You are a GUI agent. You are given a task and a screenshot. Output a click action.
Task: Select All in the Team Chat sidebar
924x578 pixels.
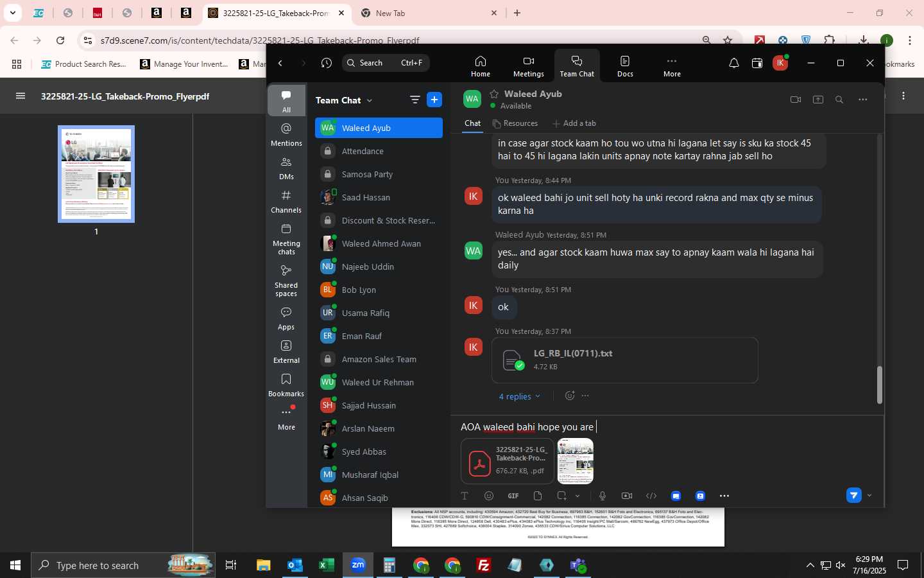click(286, 101)
